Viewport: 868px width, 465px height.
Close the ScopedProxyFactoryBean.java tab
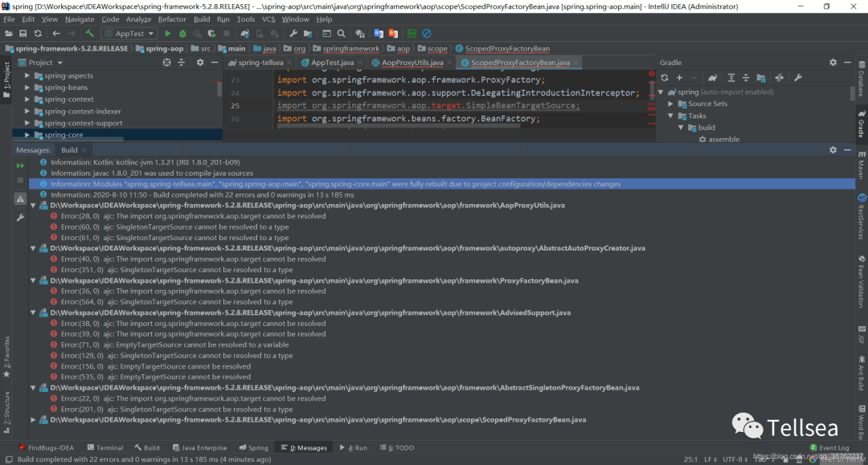click(575, 63)
